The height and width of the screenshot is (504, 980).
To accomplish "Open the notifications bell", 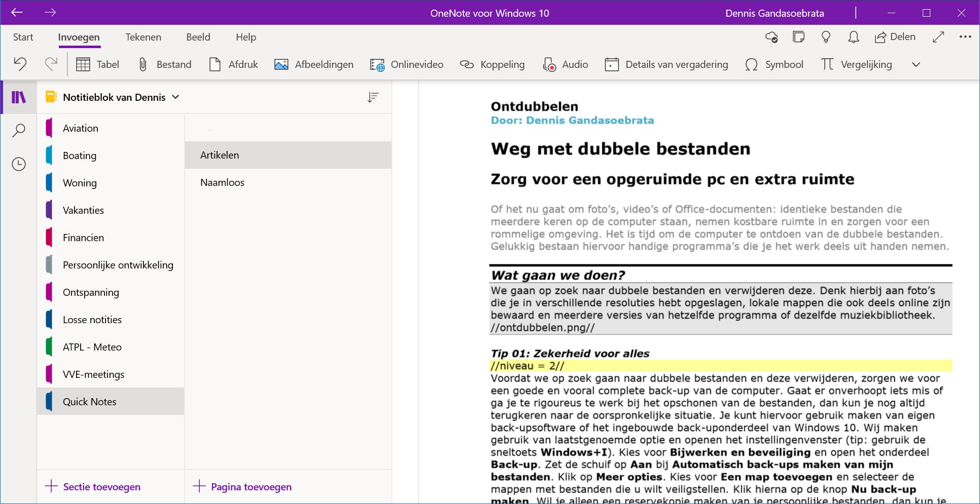I will pyautogui.click(x=854, y=37).
